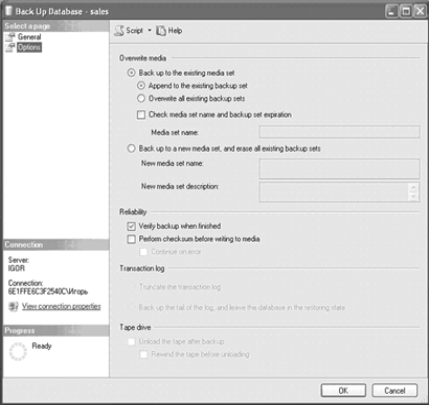Enable Check media set name and expiration
Image resolution: width=430 pixels, height=406 pixels.
tap(141, 115)
